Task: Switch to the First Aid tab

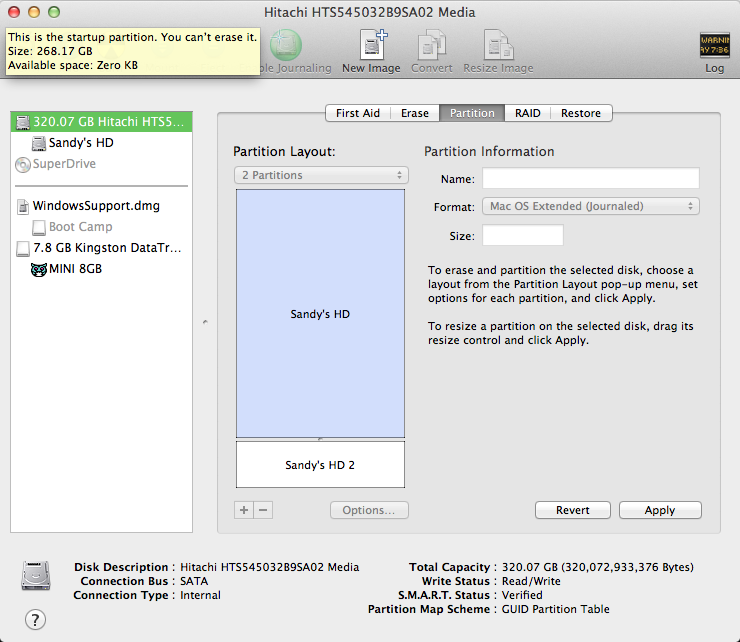Action: pos(358,113)
